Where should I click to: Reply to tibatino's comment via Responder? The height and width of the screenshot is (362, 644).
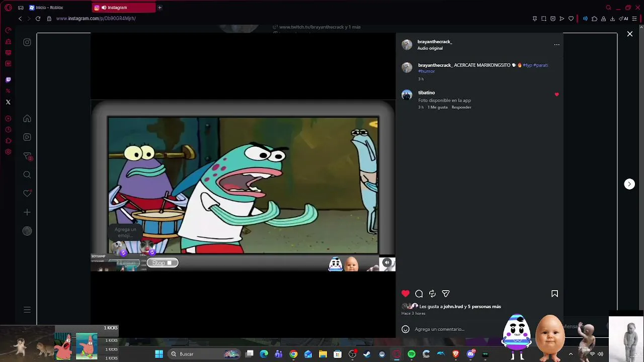point(461,107)
